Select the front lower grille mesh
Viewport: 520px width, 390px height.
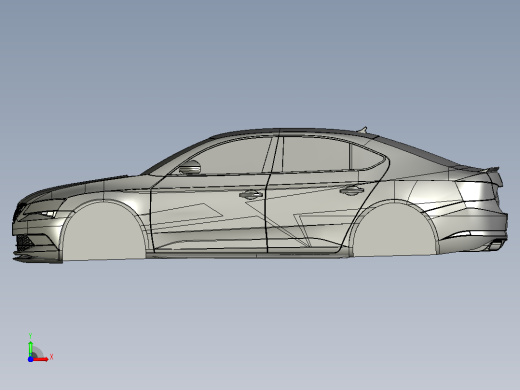[25, 242]
